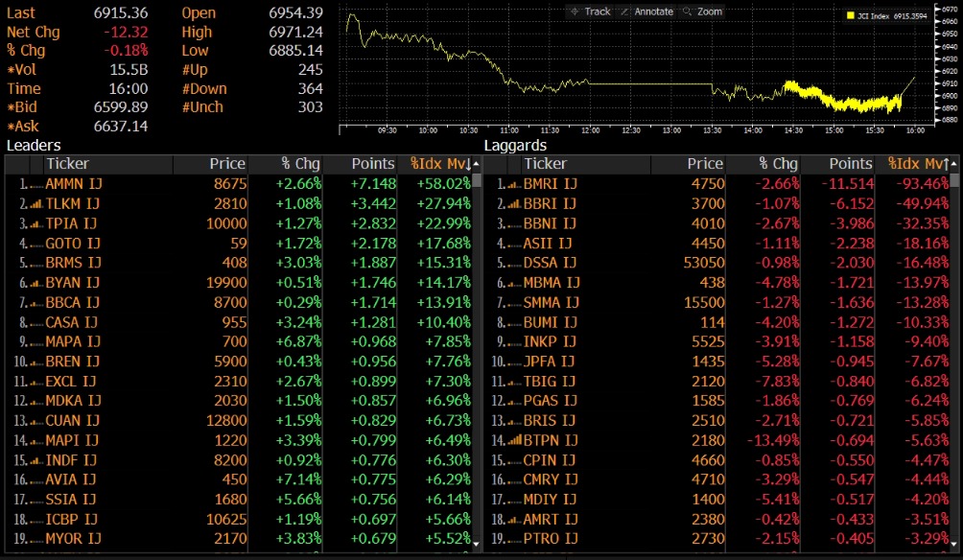
Task: Click the volume bars icon beside TPIA IJ
Action: tap(36, 223)
